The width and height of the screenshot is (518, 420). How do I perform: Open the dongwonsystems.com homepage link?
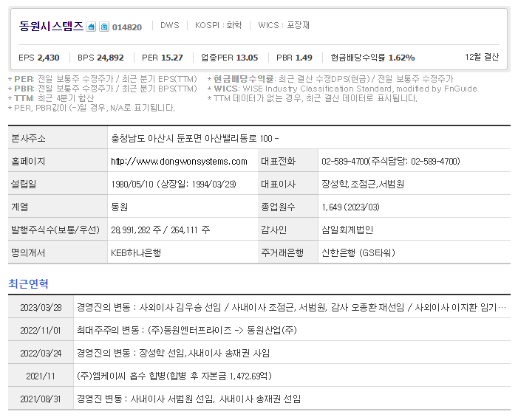click(179, 162)
